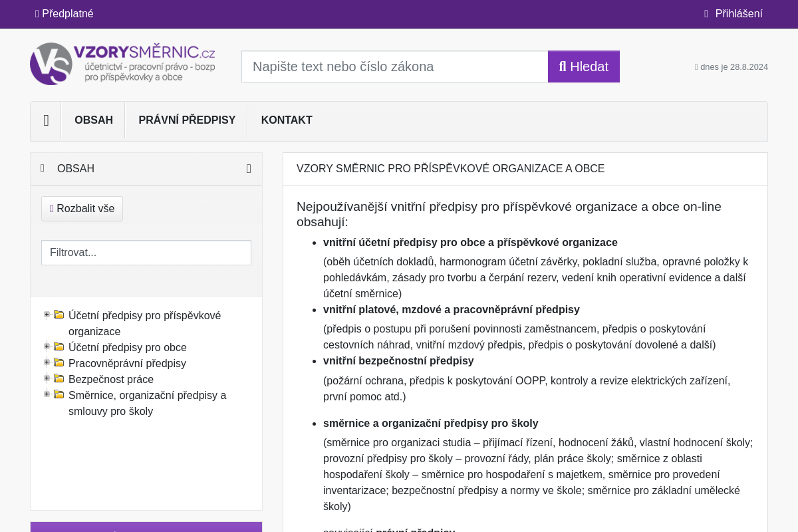This screenshot has width=798, height=532.
Task: Click the VzorySměrnic.cz logo
Action: pos(123,64)
